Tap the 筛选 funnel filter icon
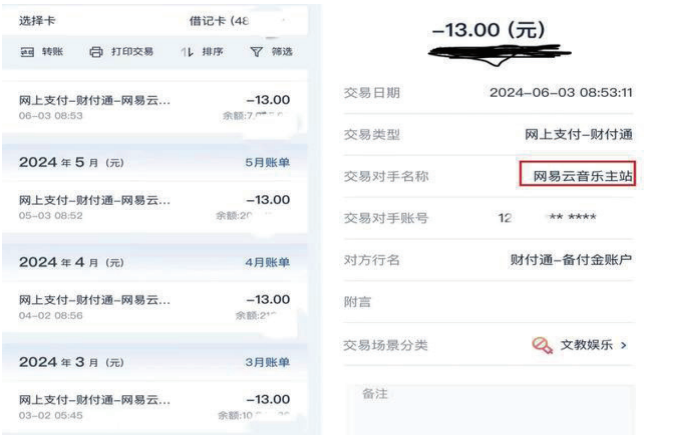Image resolution: width=674 pixels, height=435 pixels. 257,52
